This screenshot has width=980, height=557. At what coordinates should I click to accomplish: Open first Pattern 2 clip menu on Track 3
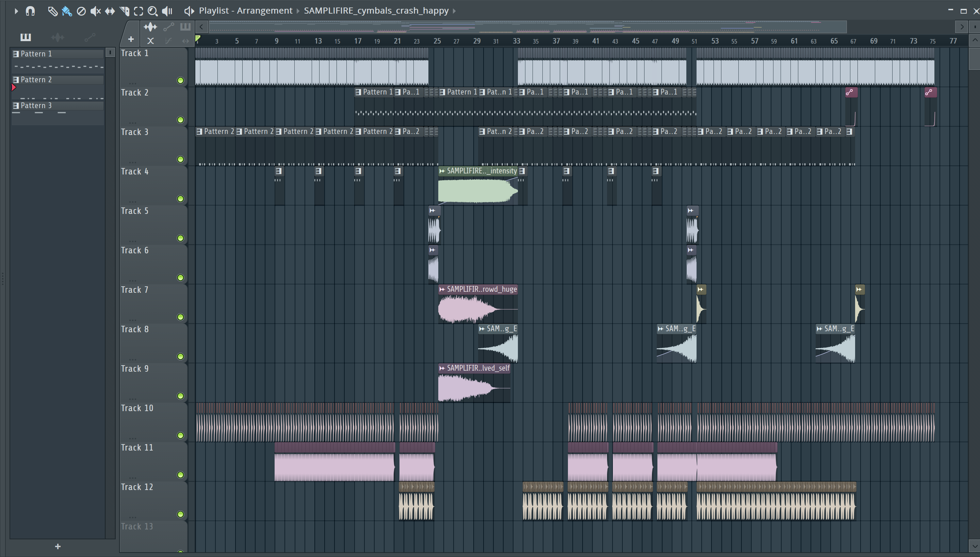[199, 132]
